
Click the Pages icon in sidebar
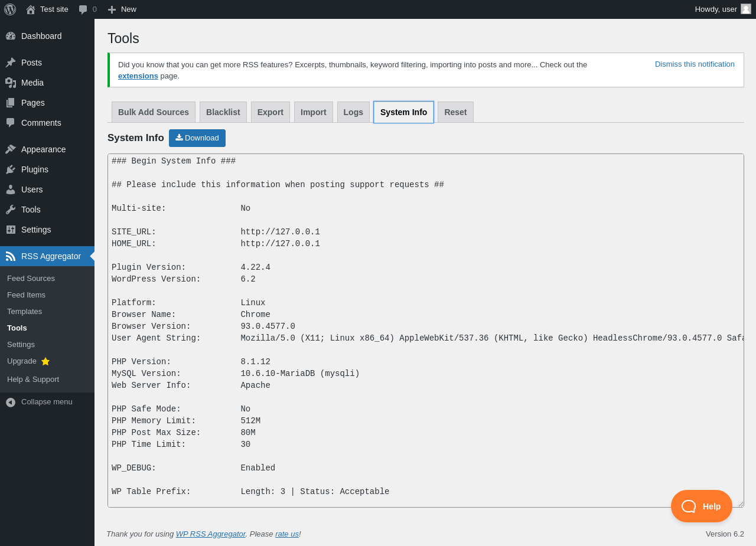pyautogui.click(x=11, y=103)
